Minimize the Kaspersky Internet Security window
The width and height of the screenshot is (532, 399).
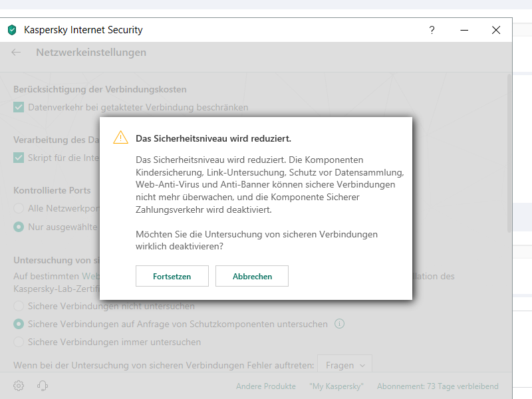(x=464, y=30)
